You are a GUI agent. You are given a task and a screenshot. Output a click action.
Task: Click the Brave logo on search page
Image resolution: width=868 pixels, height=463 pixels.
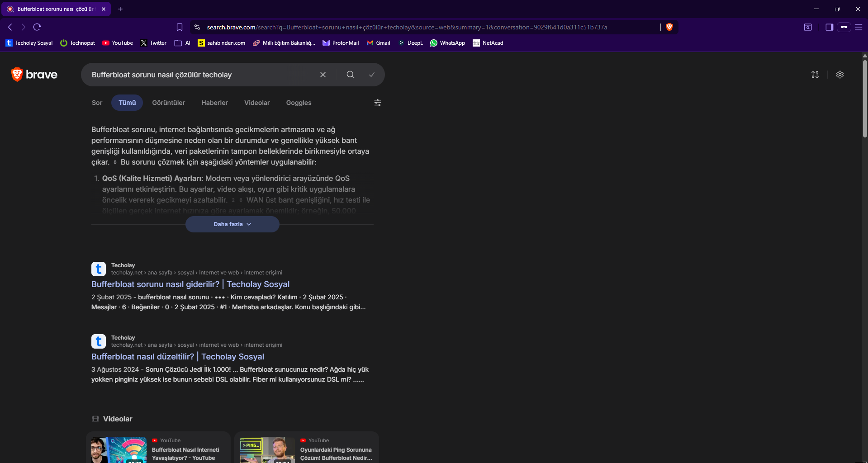pyautogui.click(x=34, y=75)
